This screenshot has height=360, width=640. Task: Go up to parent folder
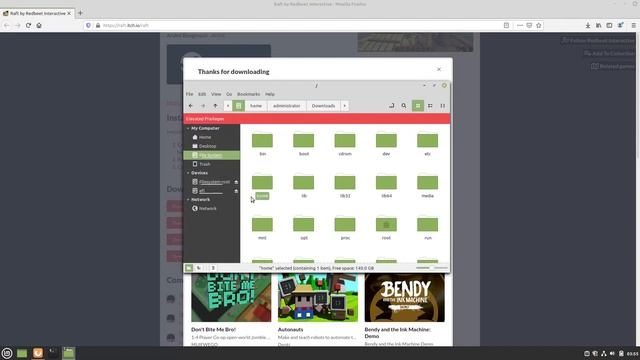click(215, 106)
